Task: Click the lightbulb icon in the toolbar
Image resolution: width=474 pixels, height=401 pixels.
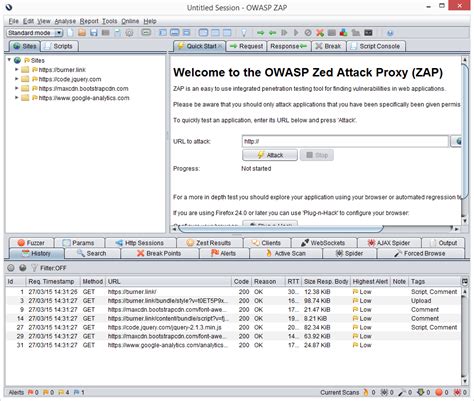Action: pos(244,33)
